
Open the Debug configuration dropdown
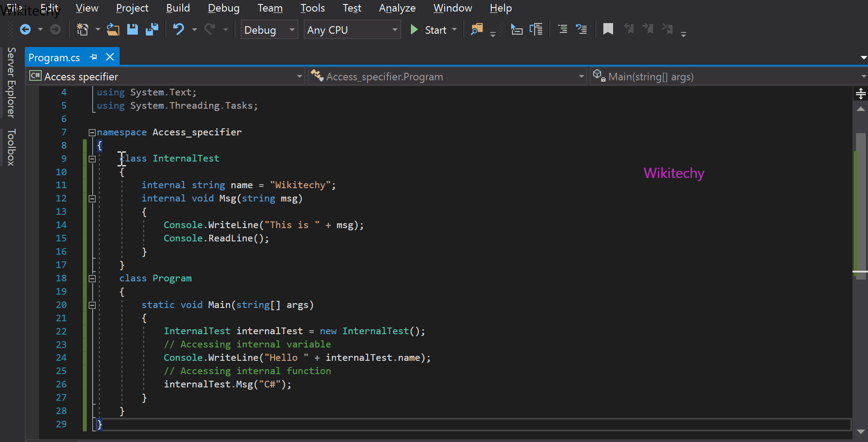pos(292,30)
